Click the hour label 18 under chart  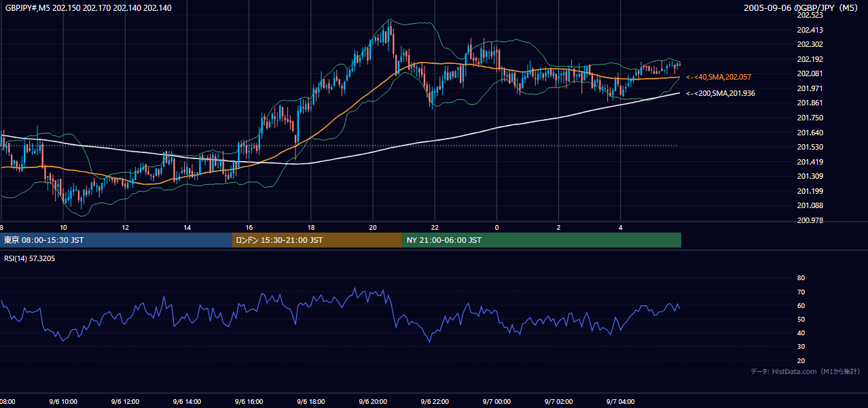pos(311,227)
